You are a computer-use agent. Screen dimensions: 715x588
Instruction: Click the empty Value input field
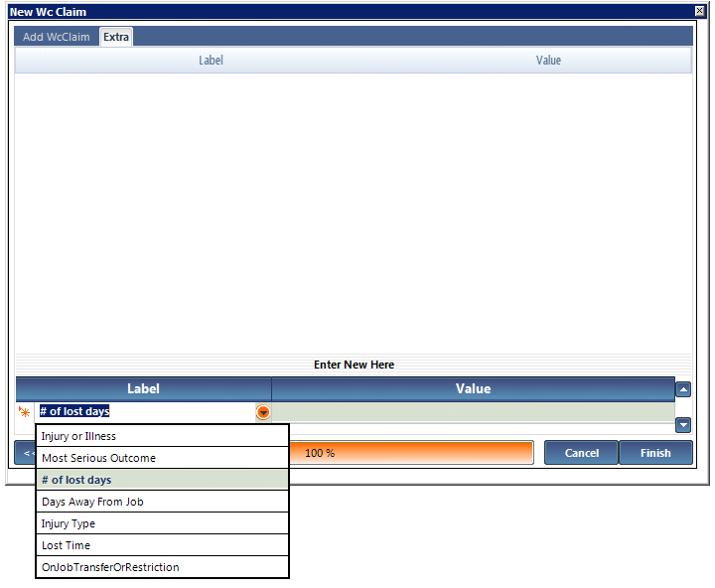point(473,412)
